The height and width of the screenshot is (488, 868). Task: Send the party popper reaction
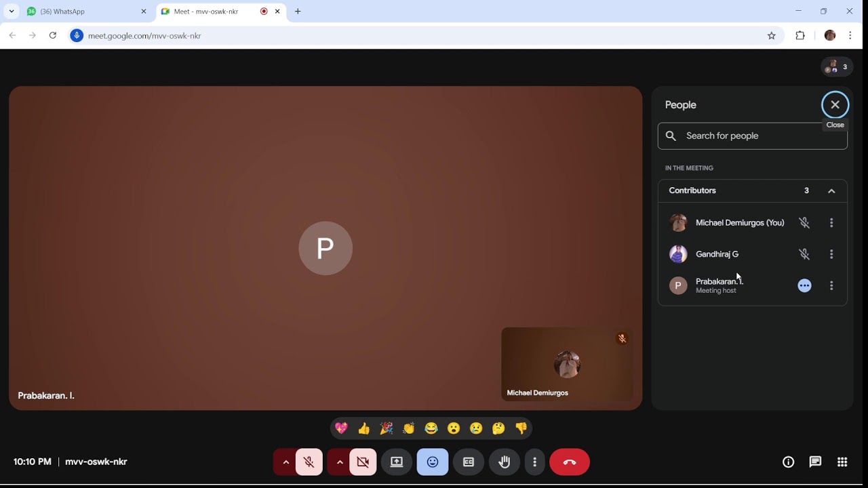pos(387,428)
